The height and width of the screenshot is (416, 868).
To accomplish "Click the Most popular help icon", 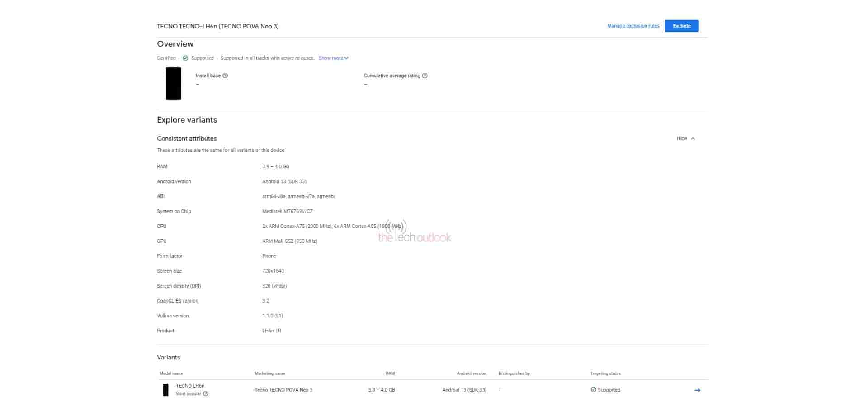I will (x=206, y=394).
